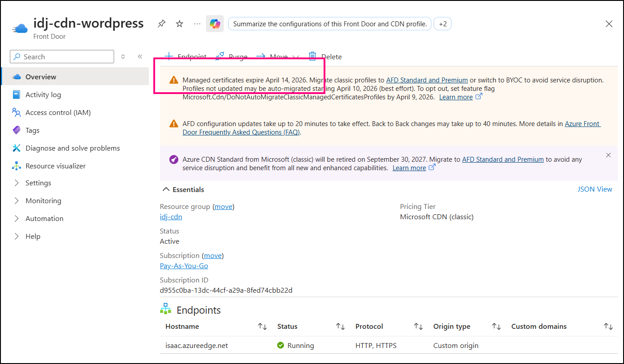This screenshot has width=624, height=364.
Task: Collapse the Essentials section
Action: [x=166, y=190]
